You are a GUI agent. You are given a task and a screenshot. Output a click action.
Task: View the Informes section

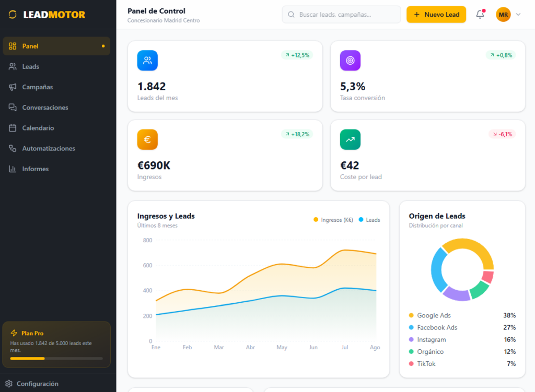[56, 169]
